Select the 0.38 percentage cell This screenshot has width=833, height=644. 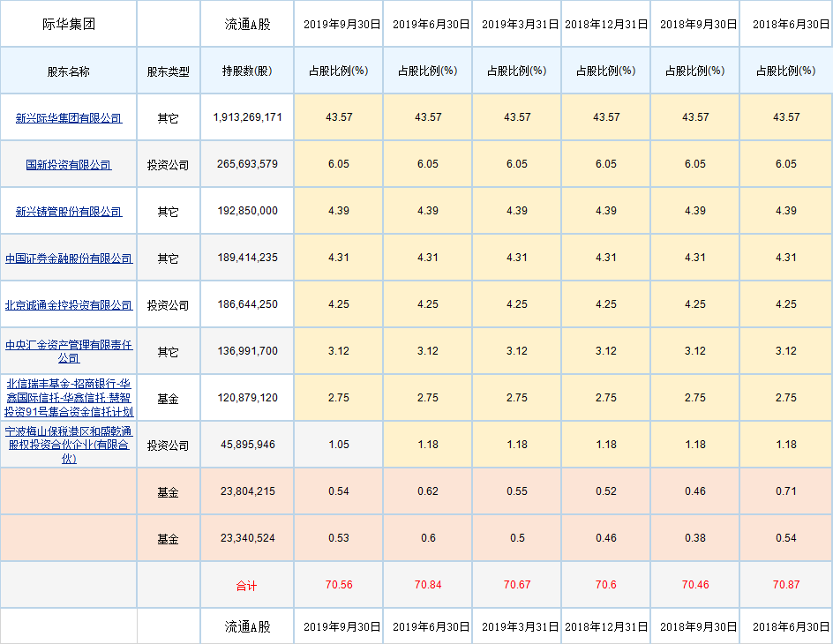pyautogui.click(x=695, y=538)
